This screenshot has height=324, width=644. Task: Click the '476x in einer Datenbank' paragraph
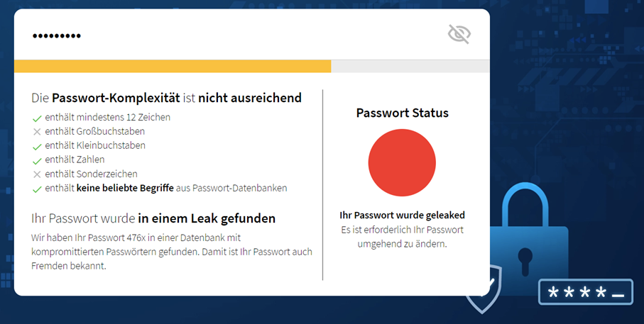click(172, 251)
